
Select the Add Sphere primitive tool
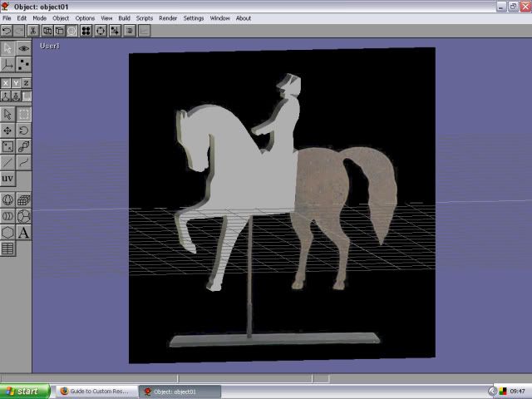(7, 200)
